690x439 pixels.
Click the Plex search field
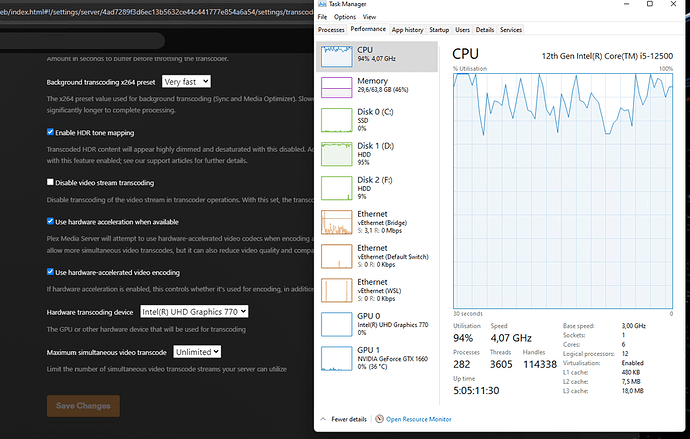click(82, 41)
